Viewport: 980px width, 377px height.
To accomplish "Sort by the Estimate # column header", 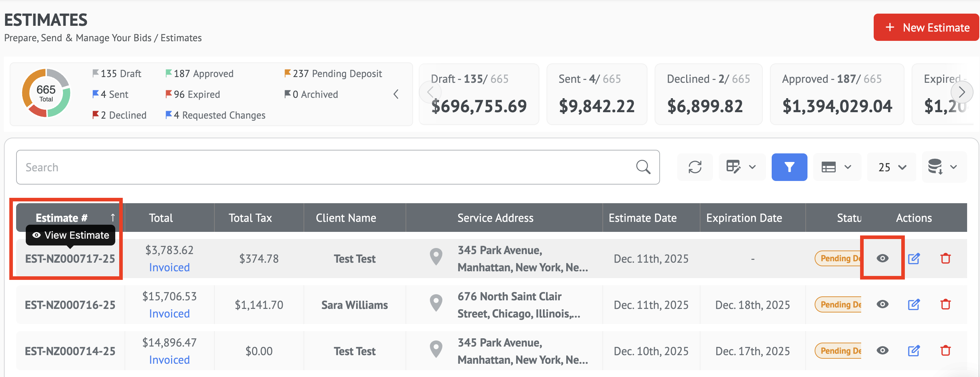I will 62,218.
